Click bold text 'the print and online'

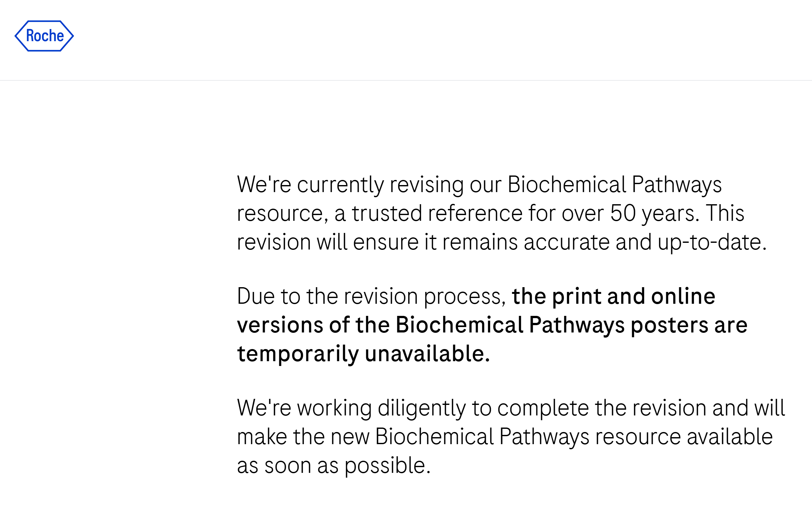(613, 297)
